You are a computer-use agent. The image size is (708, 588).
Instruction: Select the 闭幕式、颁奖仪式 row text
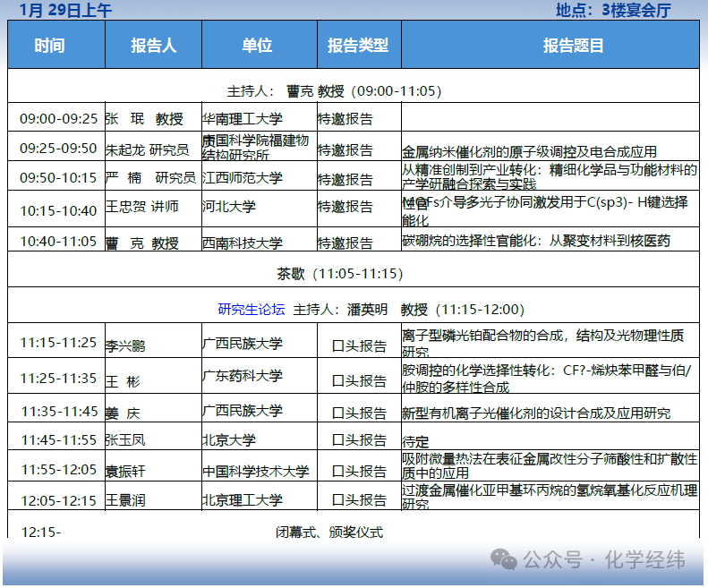328,533
